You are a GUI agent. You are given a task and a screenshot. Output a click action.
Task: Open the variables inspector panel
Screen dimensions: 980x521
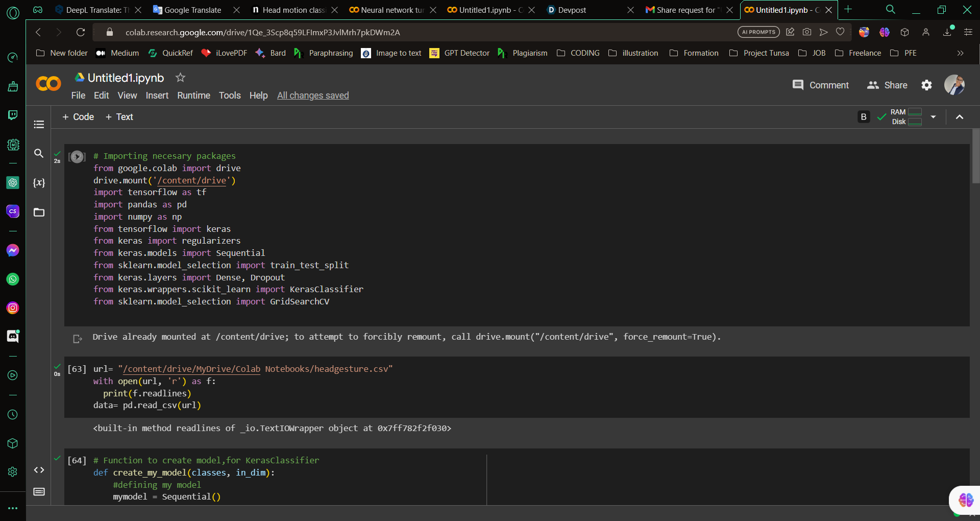tap(39, 183)
